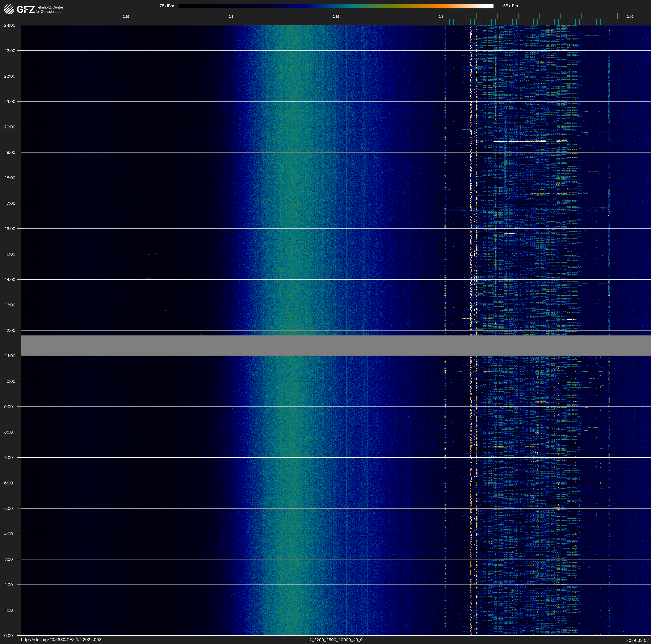
Task: Click the 2024-03-02 date label
Action: point(637,640)
